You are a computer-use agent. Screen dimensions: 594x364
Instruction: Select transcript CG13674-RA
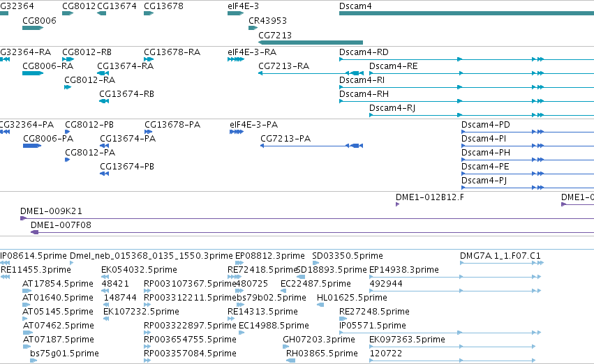tap(103, 73)
